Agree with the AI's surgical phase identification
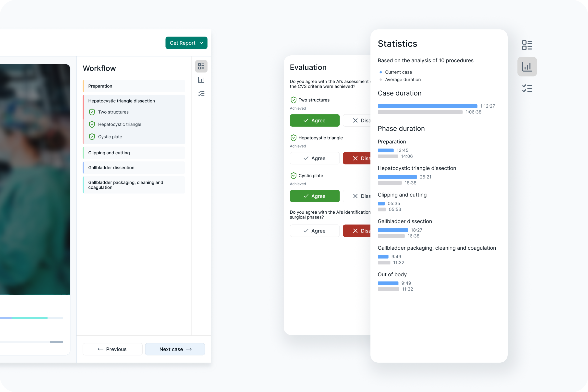The image size is (588, 392). (315, 231)
